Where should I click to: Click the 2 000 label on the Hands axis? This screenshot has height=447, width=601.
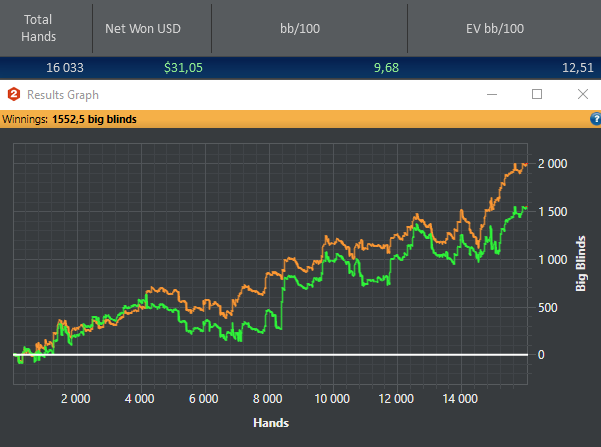coord(76,399)
